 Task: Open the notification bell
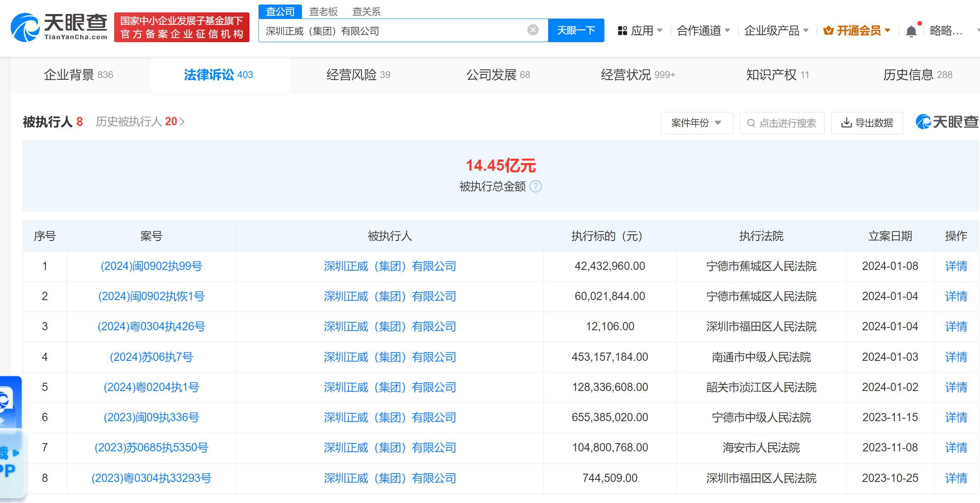point(911,31)
